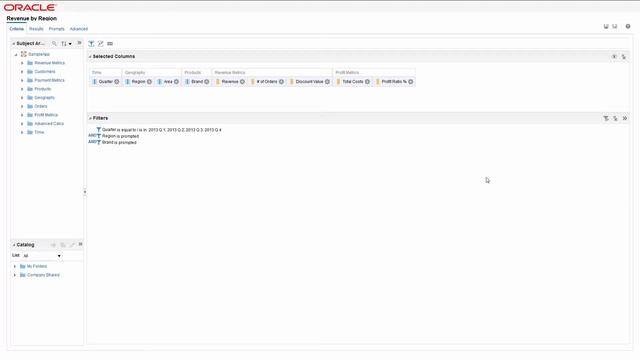Open the Profit Ratio % column options gear
This screenshot has height=360, width=640.
(411, 82)
